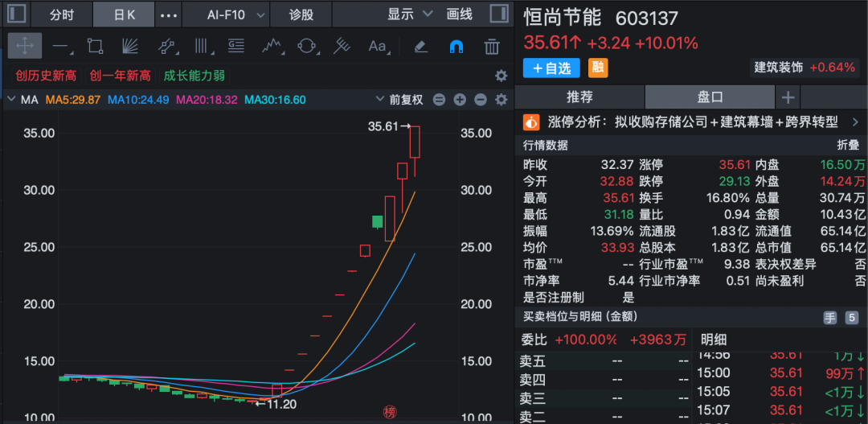Open MA indicator settings gear
The image size is (868, 424).
[x=501, y=100]
